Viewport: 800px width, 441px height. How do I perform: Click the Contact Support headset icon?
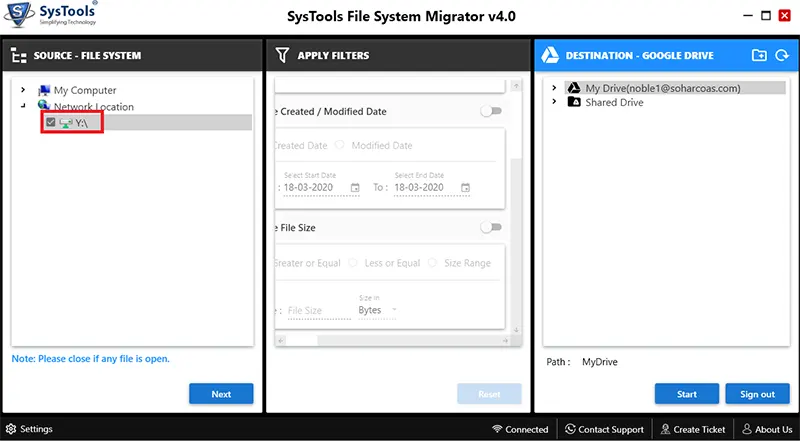pos(570,429)
